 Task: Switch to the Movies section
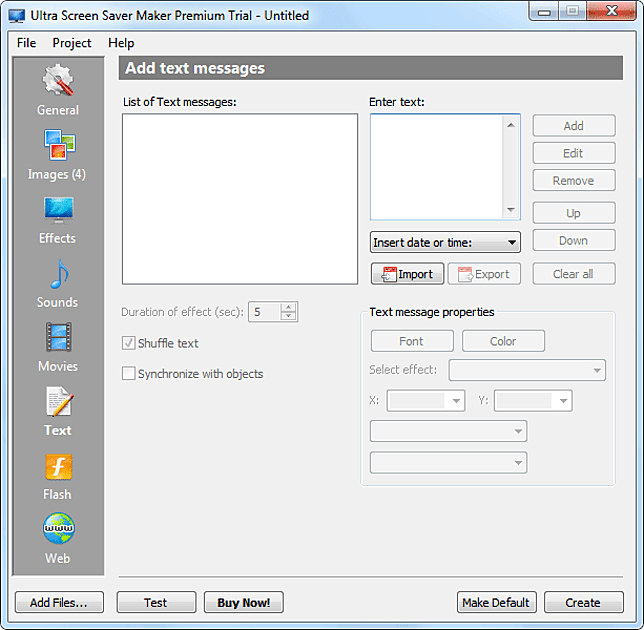58,347
